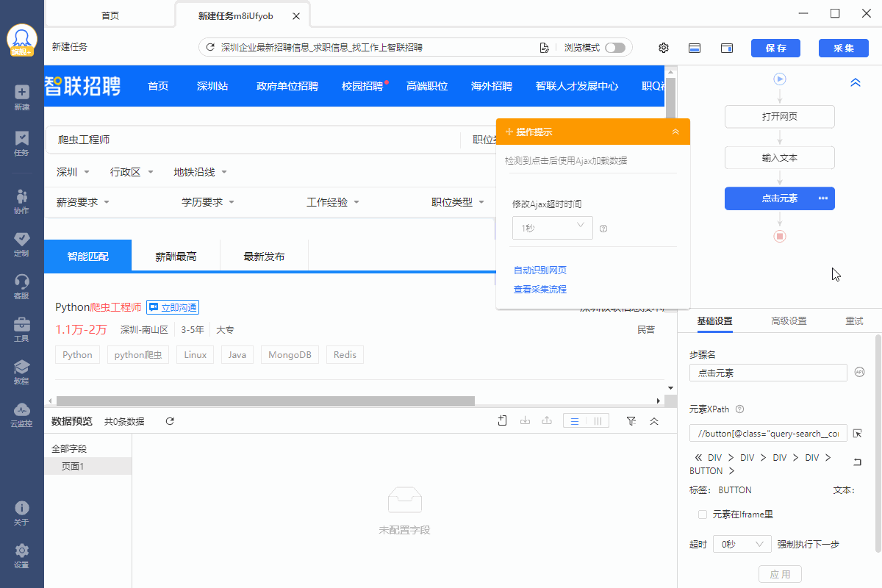Click the API icon beside the 步骤名 field
The width and height of the screenshot is (882, 588).
click(x=859, y=373)
